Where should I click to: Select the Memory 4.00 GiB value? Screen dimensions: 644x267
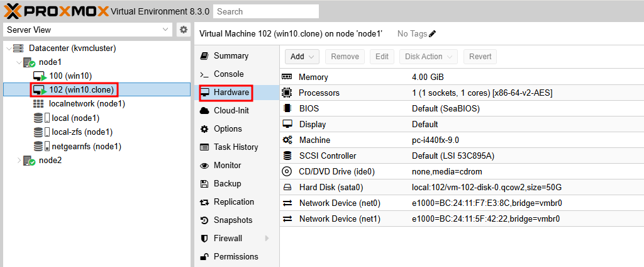[428, 77]
